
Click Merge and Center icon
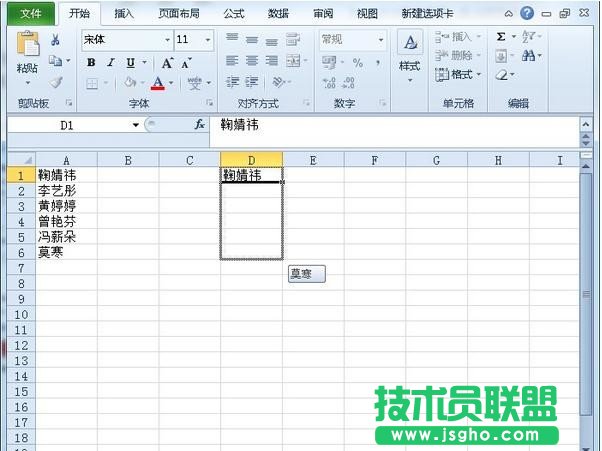[x=293, y=61]
